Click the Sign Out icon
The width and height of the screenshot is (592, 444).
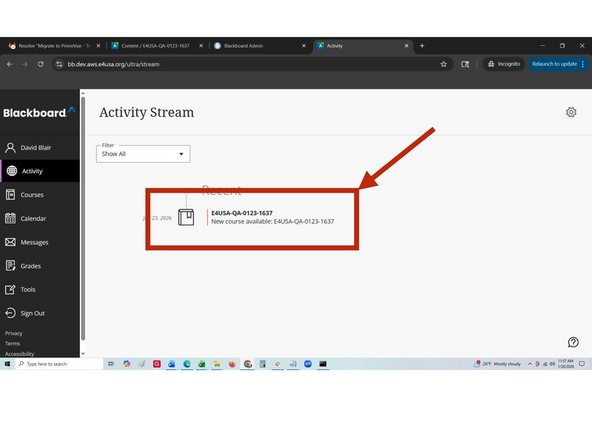point(11,313)
